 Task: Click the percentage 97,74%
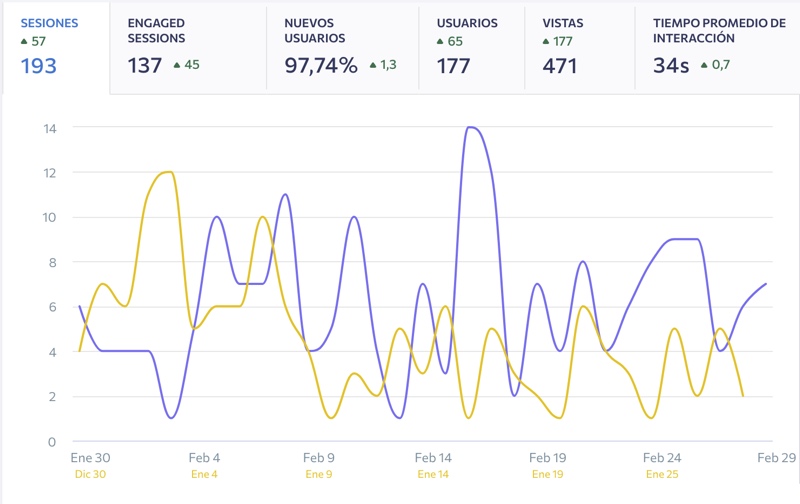tap(321, 65)
